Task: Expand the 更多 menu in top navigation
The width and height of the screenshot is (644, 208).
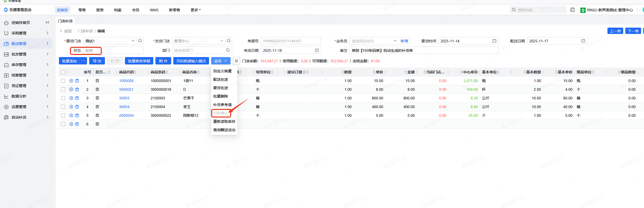Action: pos(195,10)
